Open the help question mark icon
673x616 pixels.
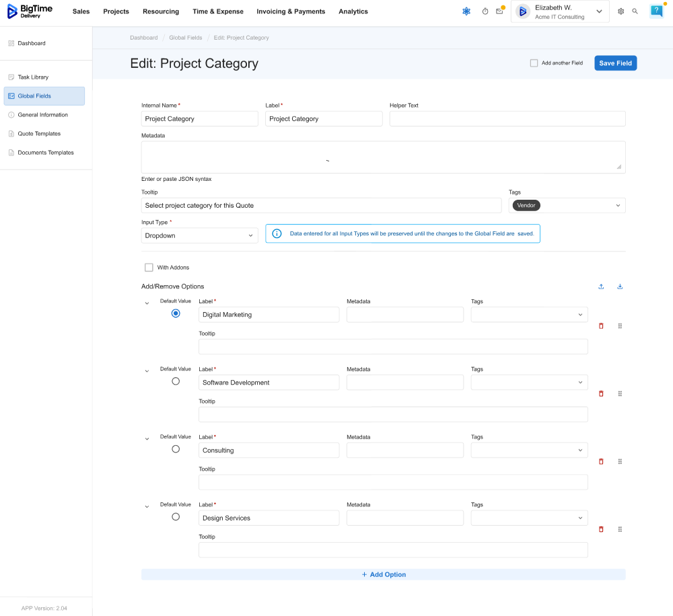(x=656, y=11)
